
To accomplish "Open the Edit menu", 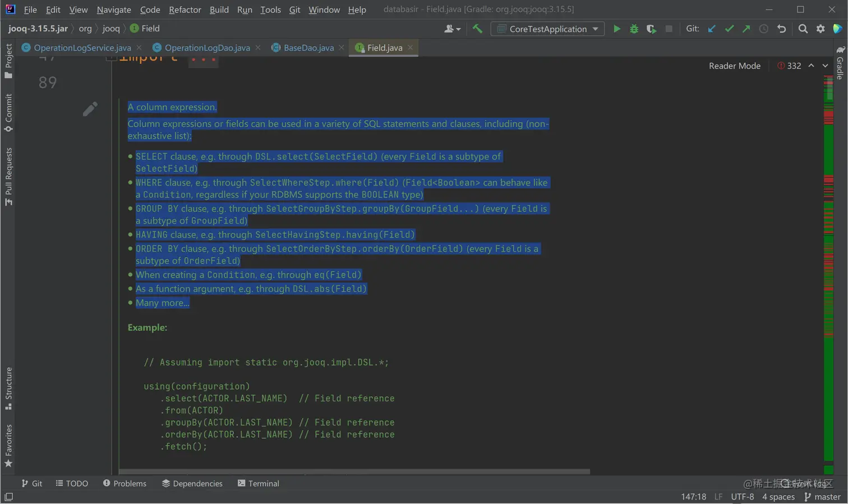I will 53,10.
